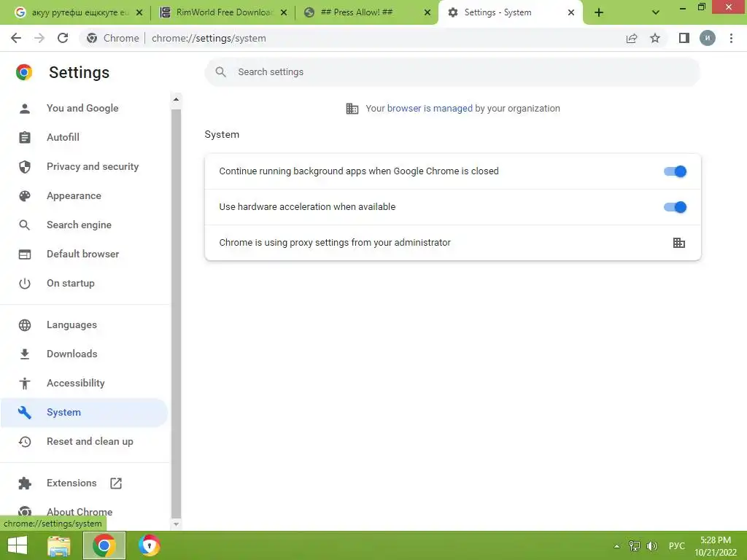Bookmark this page with the star icon
Screen dimensions: 747x560
tap(655, 38)
